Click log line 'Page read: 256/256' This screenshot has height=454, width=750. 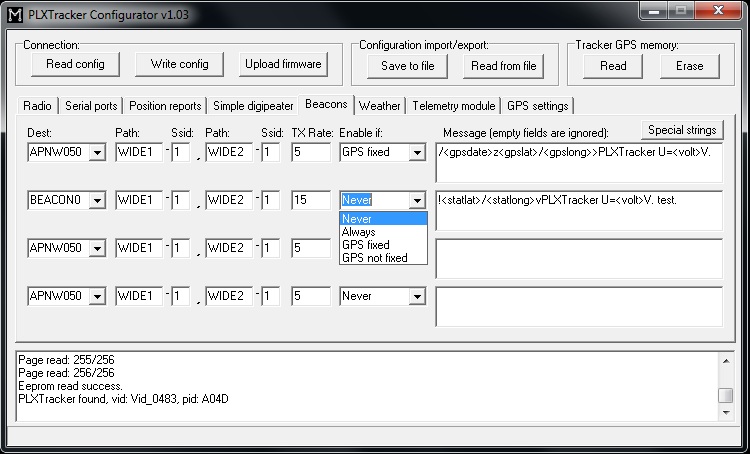66,373
